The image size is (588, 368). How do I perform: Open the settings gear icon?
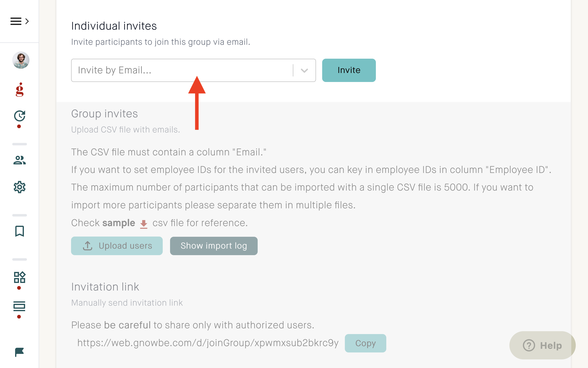click(20, 187)
